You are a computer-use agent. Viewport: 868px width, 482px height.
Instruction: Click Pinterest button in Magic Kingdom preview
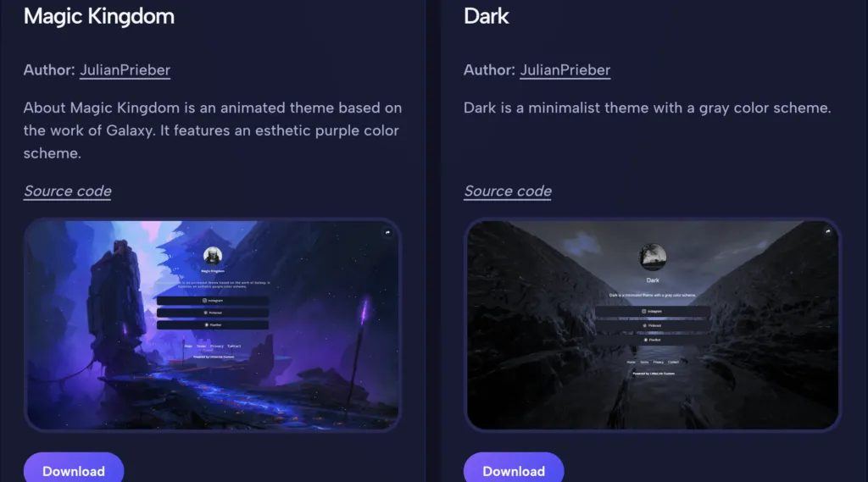coord(213,313)
